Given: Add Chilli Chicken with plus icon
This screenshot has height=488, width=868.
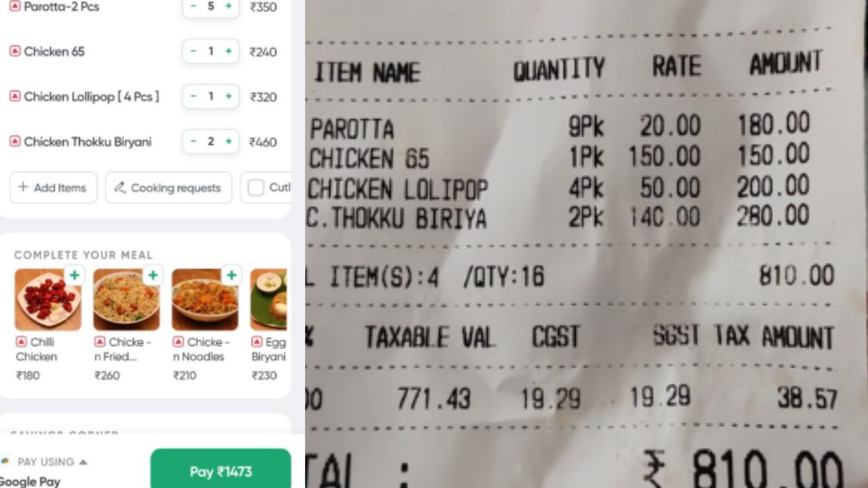Looking at the screenshot, I should [x=75, y=275].
